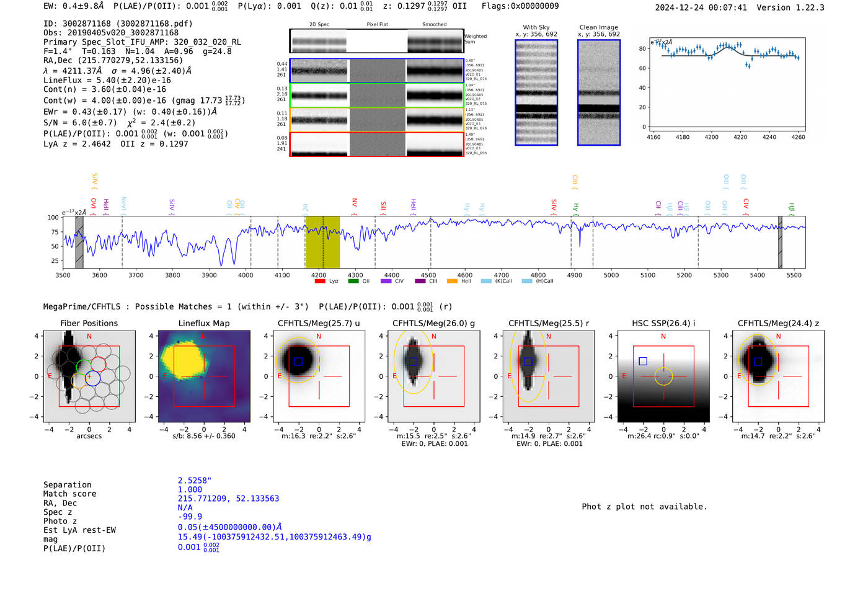This screenshot has width=868, height=591.
Task: Click 'EW: 0.4±9.8Å' in the header
Action: tap(74, 6)
